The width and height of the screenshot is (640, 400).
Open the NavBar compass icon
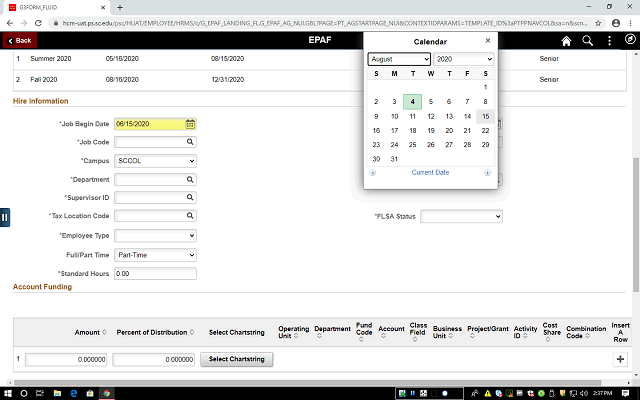point(630,39)
